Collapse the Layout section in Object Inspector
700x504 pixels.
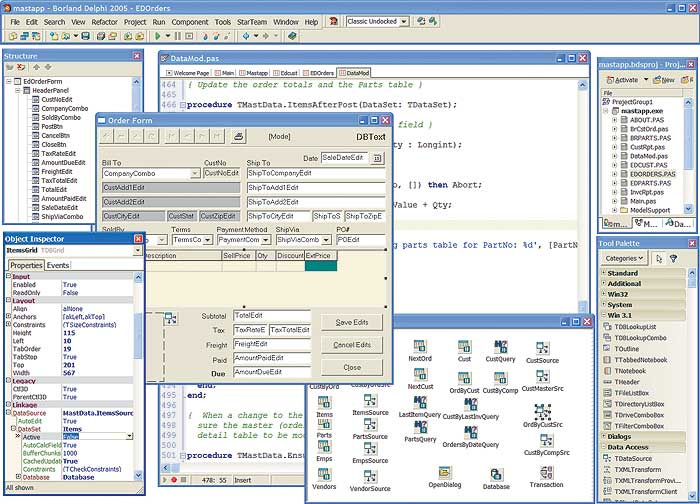point(8,300)
